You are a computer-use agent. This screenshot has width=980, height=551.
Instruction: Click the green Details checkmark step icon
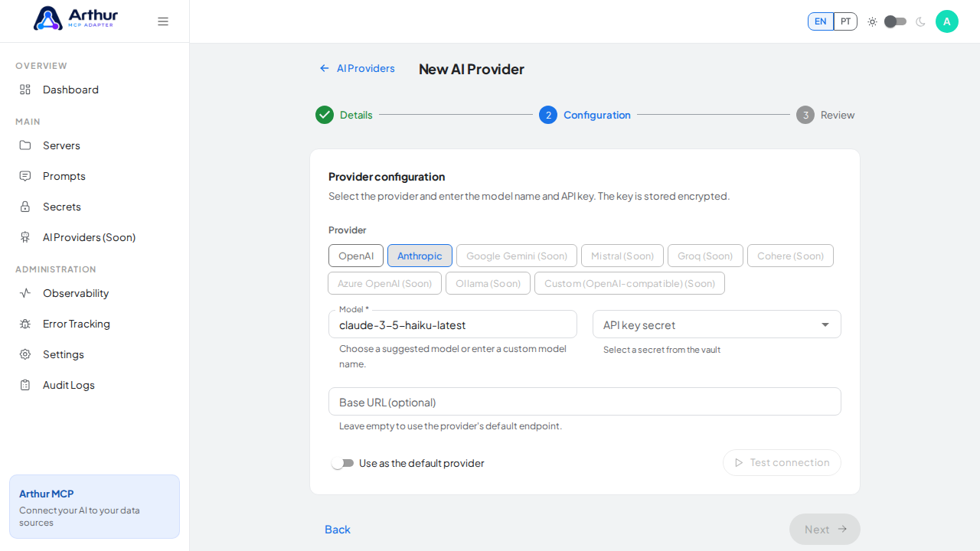325,115
